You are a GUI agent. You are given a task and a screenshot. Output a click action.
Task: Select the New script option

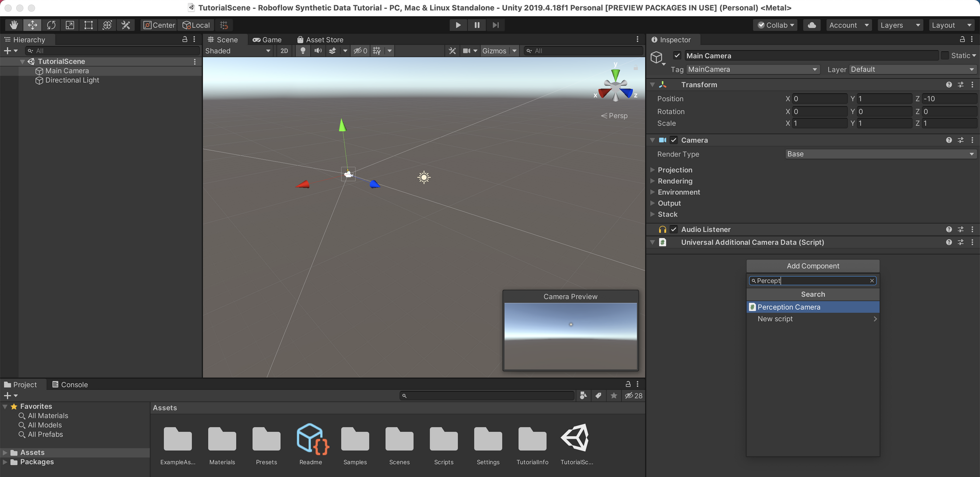[x=813, y=319]
